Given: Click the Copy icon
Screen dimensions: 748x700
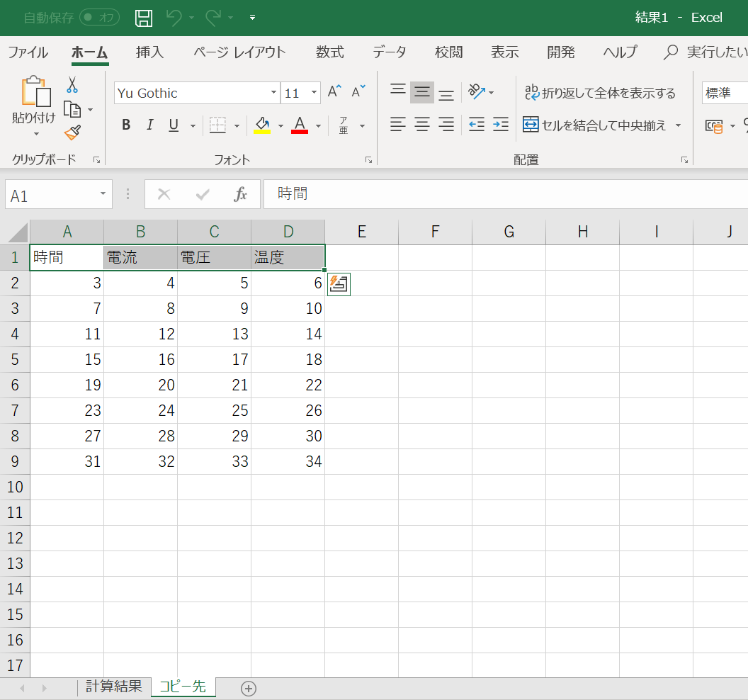Looking at the screenshot, I should pos(72,110).
